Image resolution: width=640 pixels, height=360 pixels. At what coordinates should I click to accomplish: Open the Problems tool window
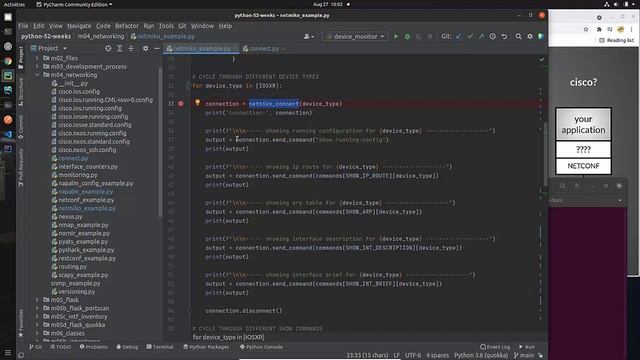(x=93, y=347)
